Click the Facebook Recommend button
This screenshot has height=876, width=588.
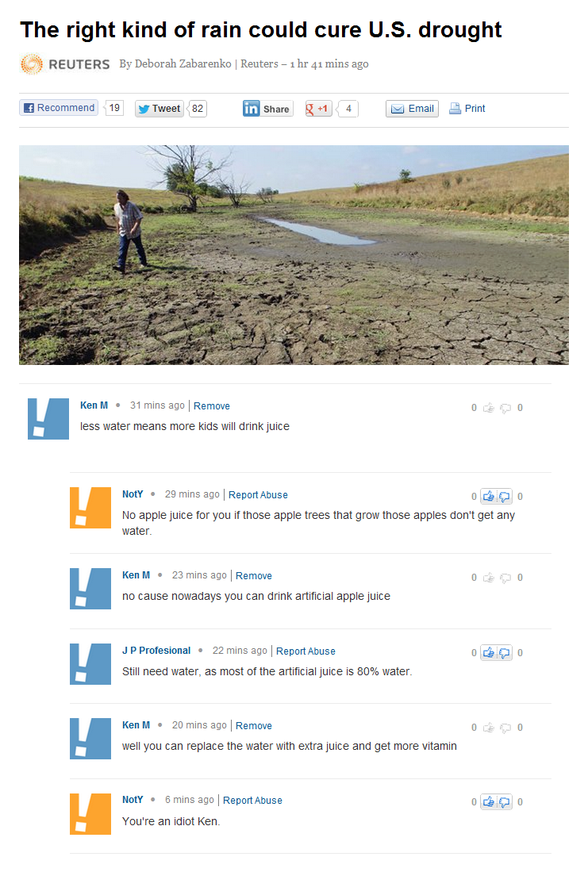click(59, 108)
